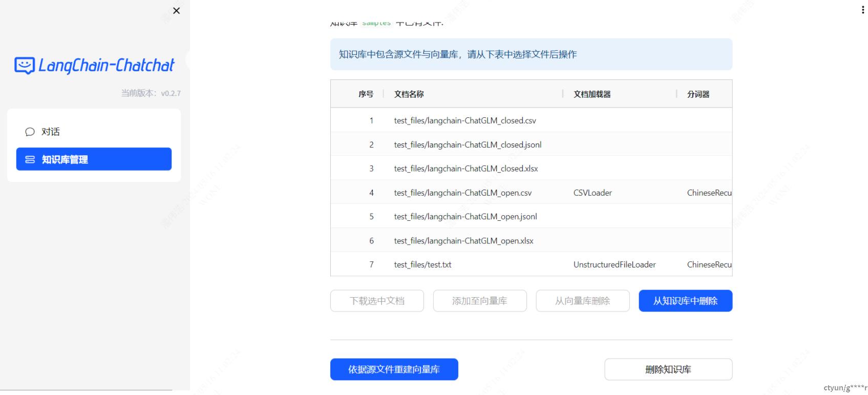
Task: Click the 从向量库删除 button
Action: point(582,301)
